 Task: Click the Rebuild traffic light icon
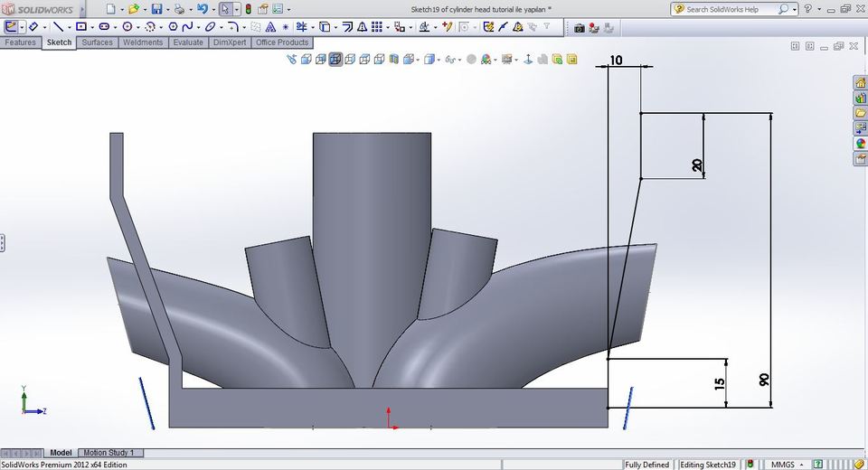click(248, 9)
